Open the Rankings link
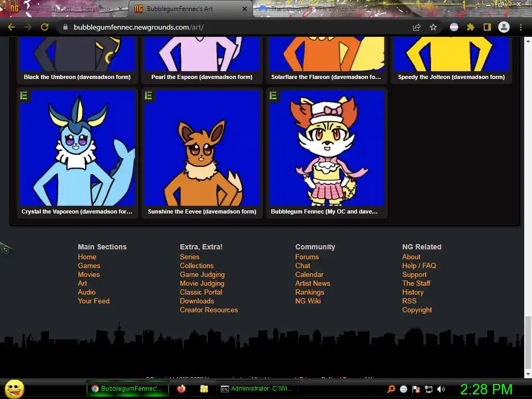Screen dimensions: 532x399 [x=310, y=292]
